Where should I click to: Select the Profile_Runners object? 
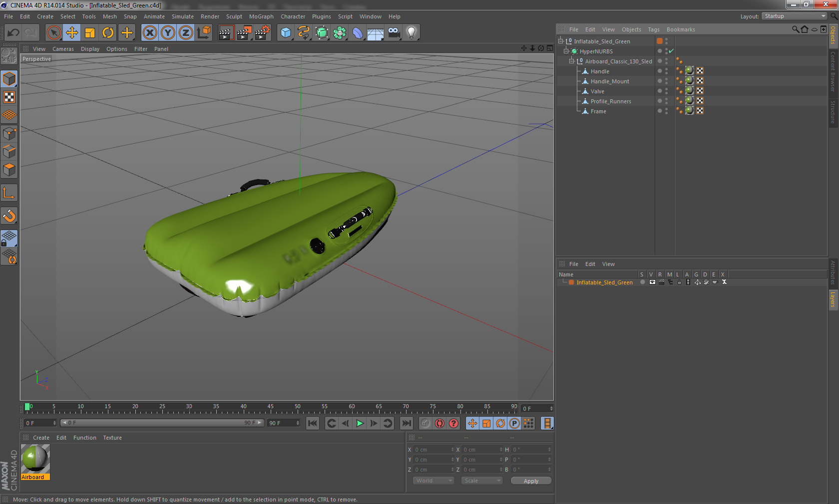tap(611, 101)
